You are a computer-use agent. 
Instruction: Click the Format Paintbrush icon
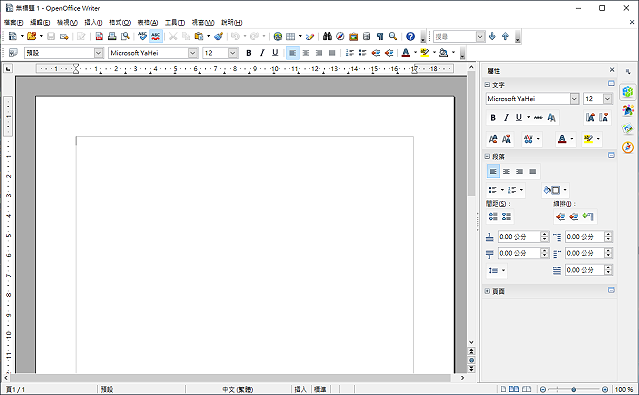coord(219,36)
